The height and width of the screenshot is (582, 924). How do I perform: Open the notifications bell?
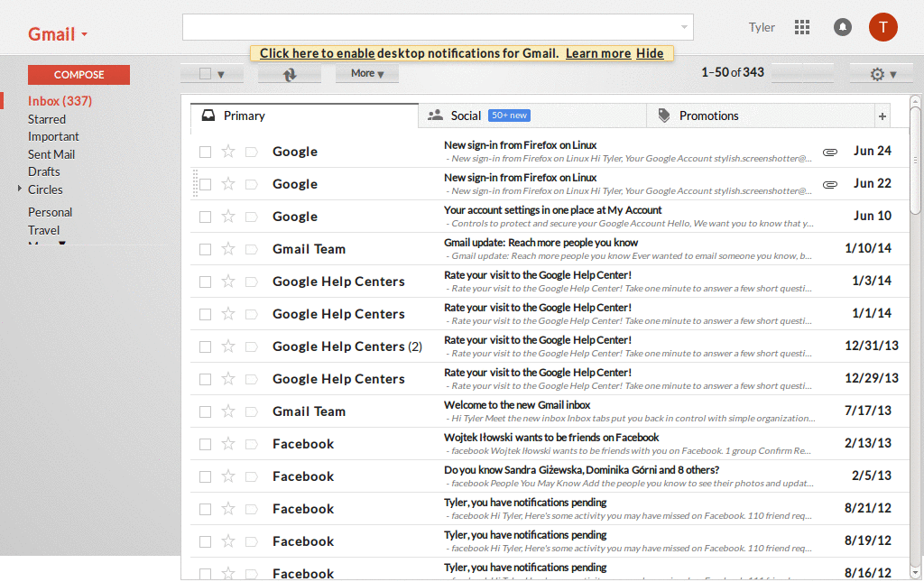coord(842,27)
